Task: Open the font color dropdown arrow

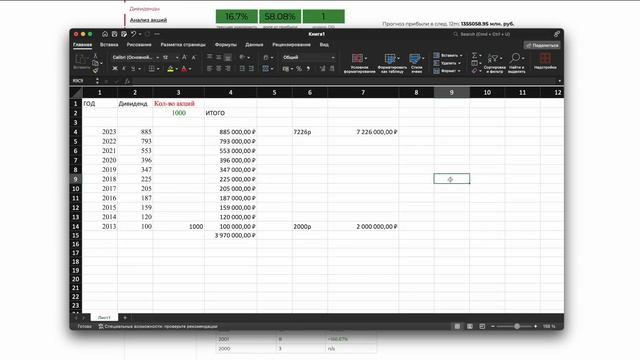Action: [190, 69]
